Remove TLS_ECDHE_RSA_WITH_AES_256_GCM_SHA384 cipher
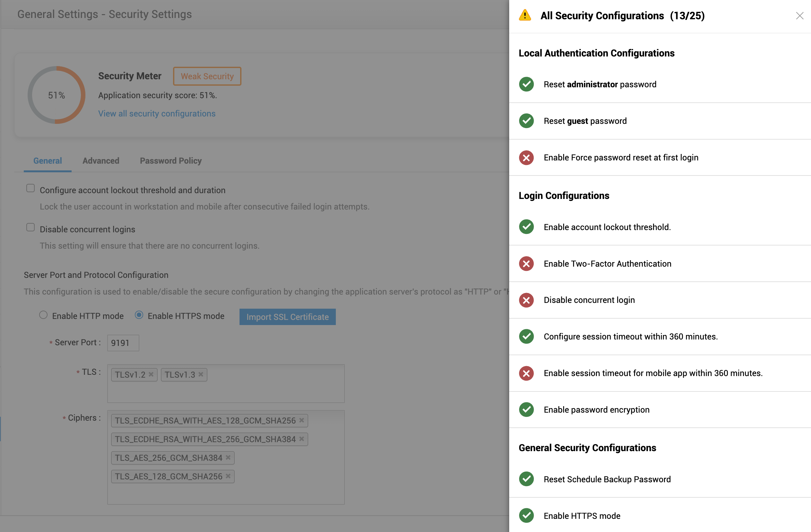811x532 pixels. pos(301,439)
